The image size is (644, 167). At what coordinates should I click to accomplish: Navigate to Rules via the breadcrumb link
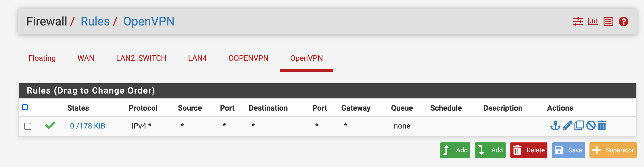[94, 21]
